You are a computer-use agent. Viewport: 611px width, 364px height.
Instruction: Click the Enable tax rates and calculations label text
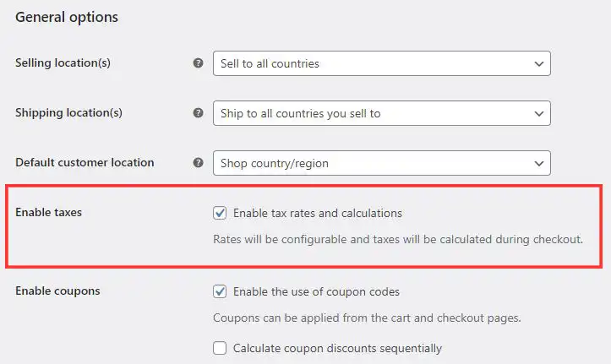(318, 214)
